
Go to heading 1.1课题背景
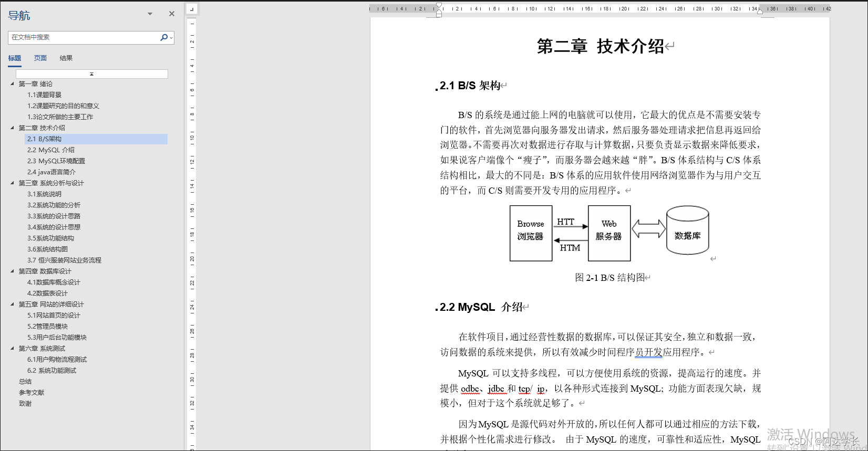coord(45,95)
